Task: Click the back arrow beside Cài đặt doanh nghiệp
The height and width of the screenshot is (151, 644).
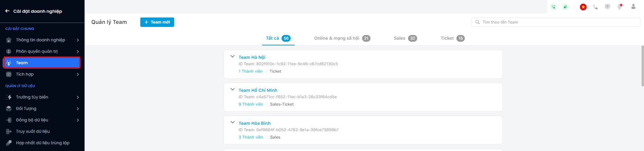Action: (7, 11)
